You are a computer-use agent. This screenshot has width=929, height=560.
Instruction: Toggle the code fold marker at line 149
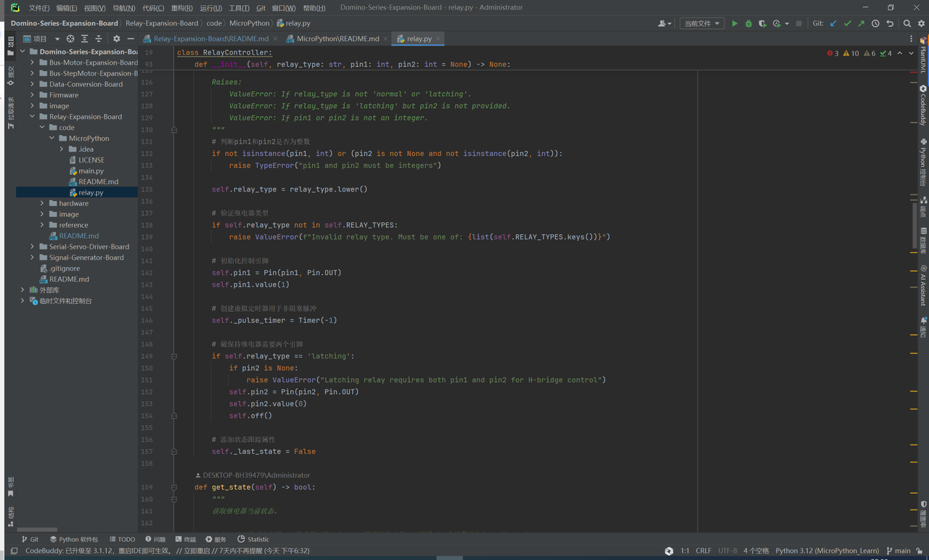pyautogui.click(x=174, y=356)
